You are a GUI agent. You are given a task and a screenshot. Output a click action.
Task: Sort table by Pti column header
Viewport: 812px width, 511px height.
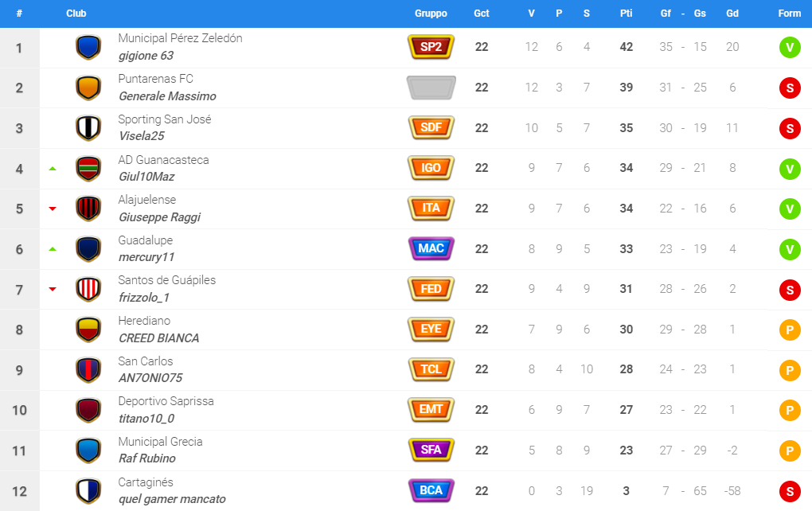coord(626,14)
